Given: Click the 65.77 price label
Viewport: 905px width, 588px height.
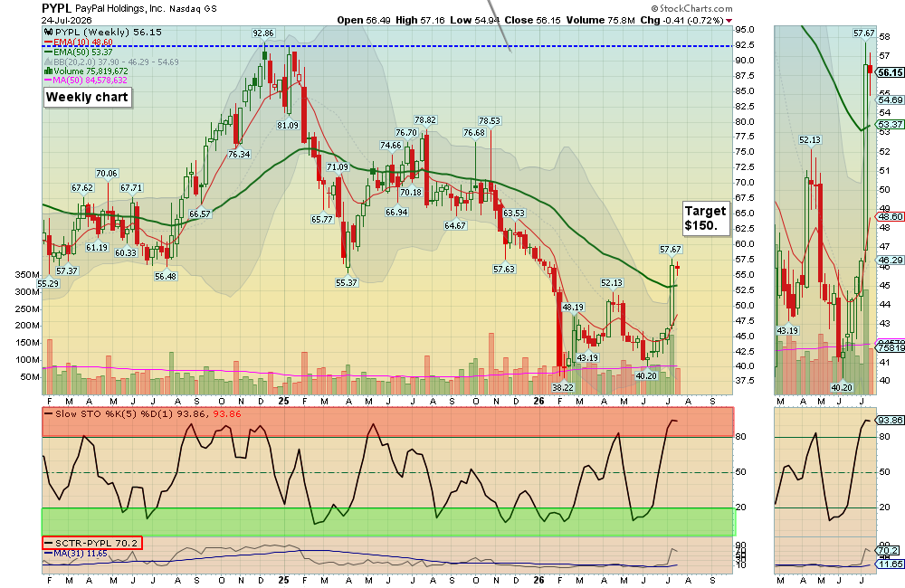Looking at the screenshot, I should tap(322, 219).
